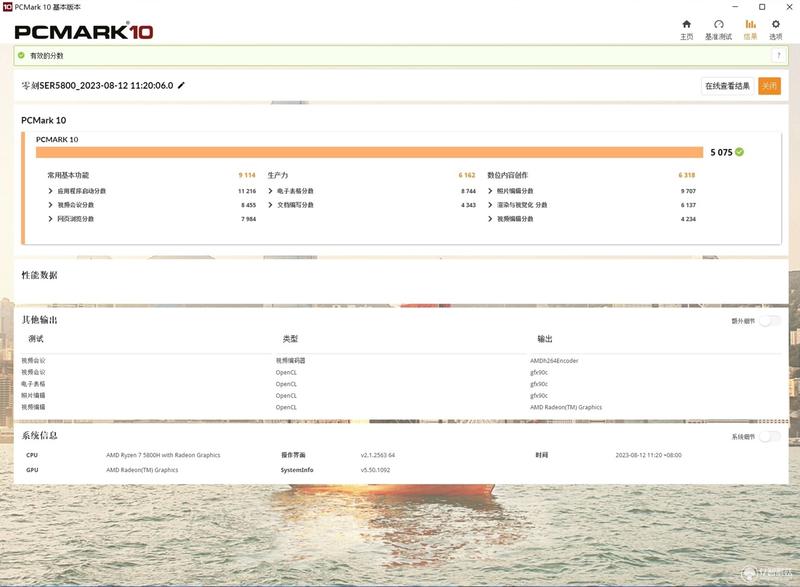Click the result name 零刻SER5800_2023-08-12 11:20:06.0
Viewport: 800px width, 587px height.
pyautogui.click(x=97, y=85)
